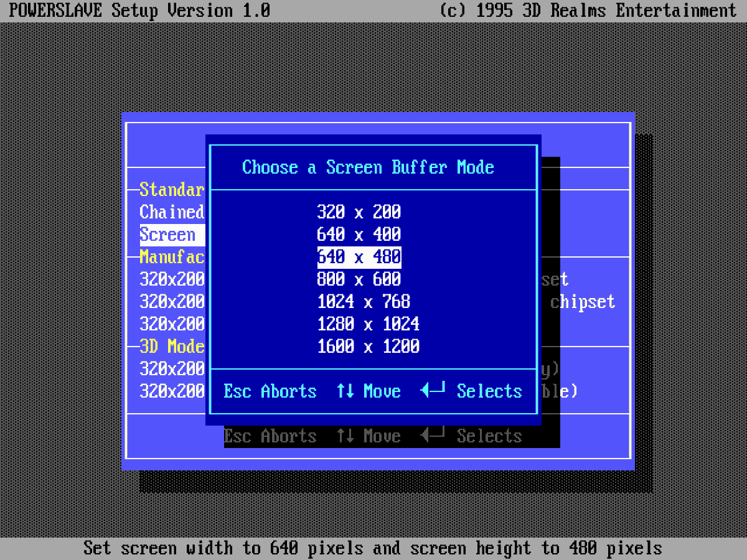Click the POWERSLAVE Setup Version 1.0 title
This screenshot has height=560, width=747.
140,11
